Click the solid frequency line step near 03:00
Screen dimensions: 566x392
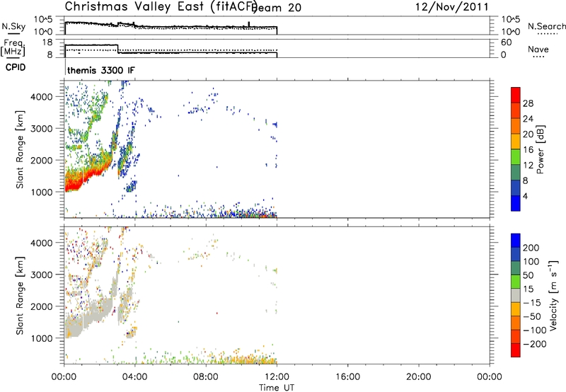[x=118, y=49]
